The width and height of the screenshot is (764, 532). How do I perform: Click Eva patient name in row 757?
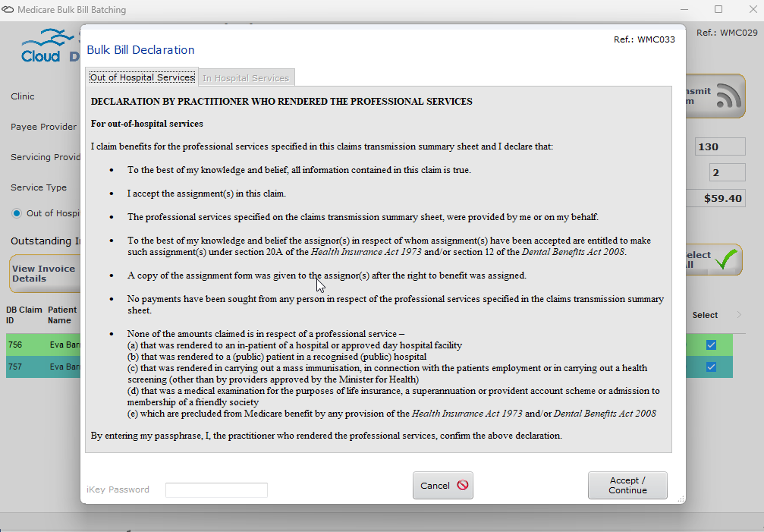click(x=64, y=367)
